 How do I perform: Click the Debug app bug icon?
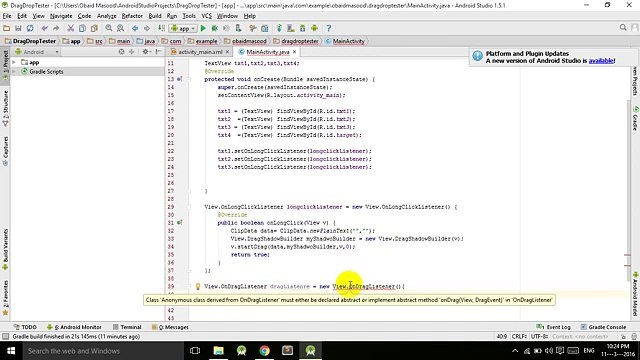tap(214, 28)
